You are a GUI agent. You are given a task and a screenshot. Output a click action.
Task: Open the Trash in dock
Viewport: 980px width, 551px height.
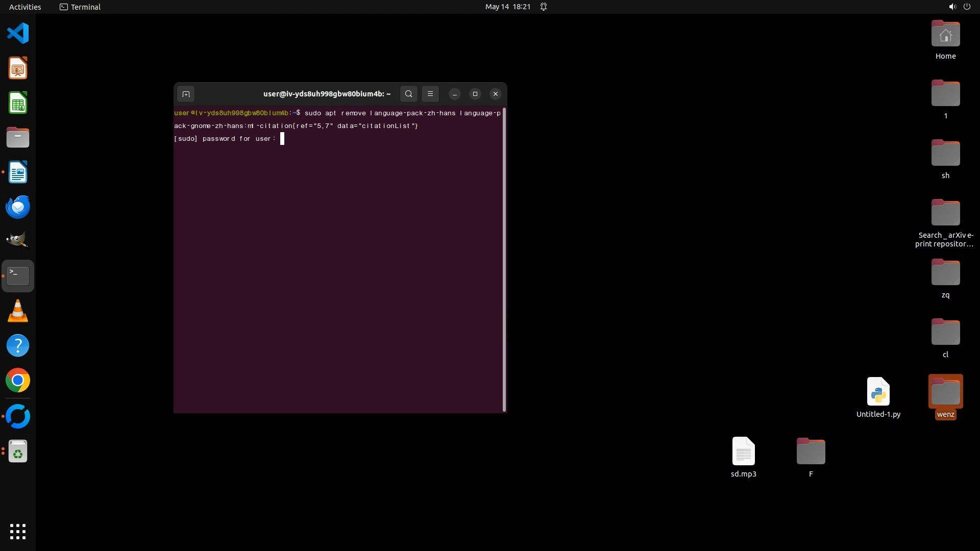tap(18, 452)
